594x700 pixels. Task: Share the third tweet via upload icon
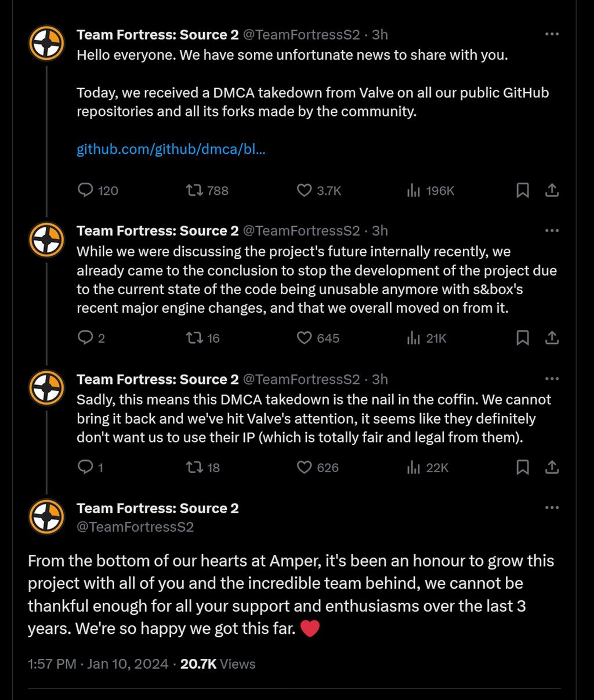pyautogui.click(x=552, y=467)
